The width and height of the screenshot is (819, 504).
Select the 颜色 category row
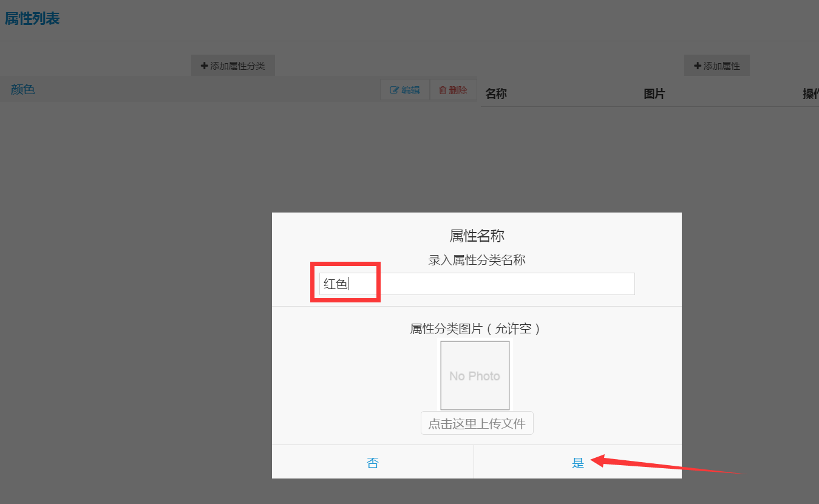[x=239, y=90]
